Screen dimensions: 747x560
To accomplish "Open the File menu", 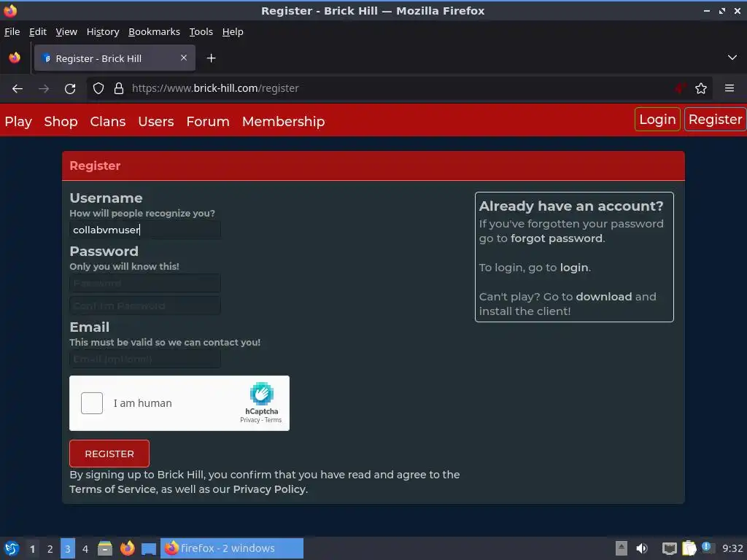I will pos(12,31).
